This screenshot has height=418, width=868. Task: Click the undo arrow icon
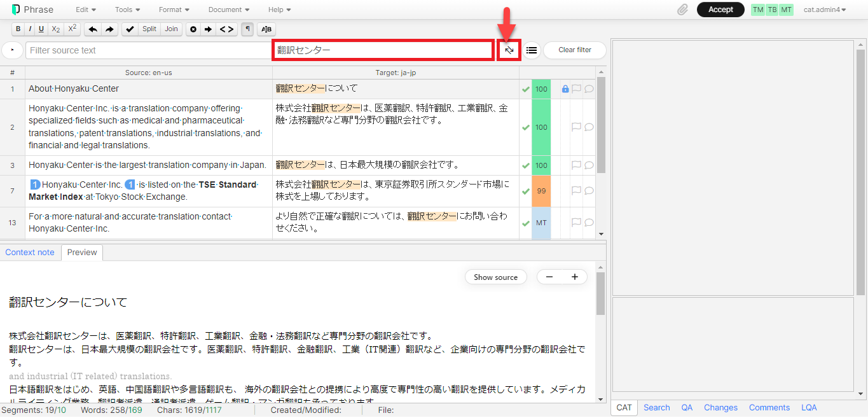[x=92, y=29]
